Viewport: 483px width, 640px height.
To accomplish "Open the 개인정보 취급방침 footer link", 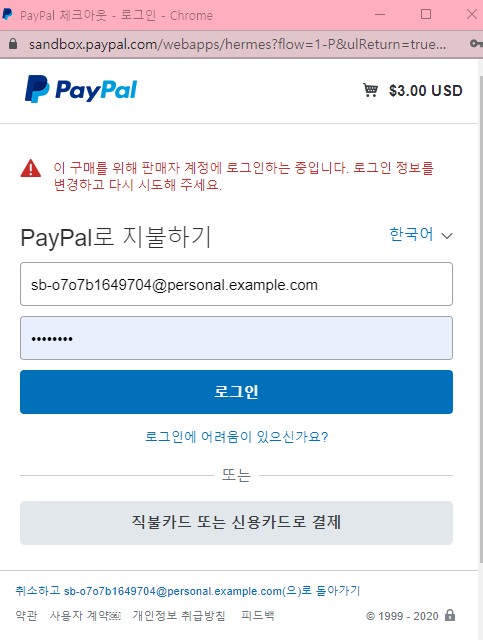I will 179,616.
